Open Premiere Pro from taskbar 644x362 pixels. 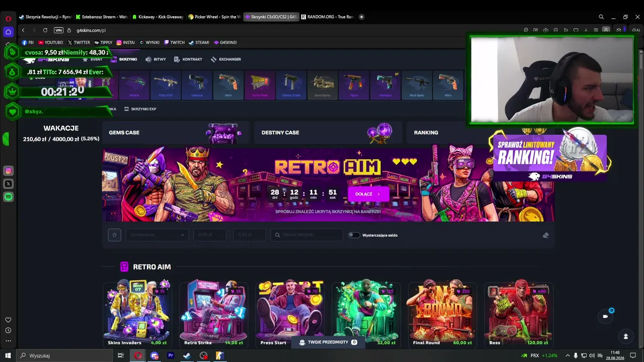click(x=171, y=355)
